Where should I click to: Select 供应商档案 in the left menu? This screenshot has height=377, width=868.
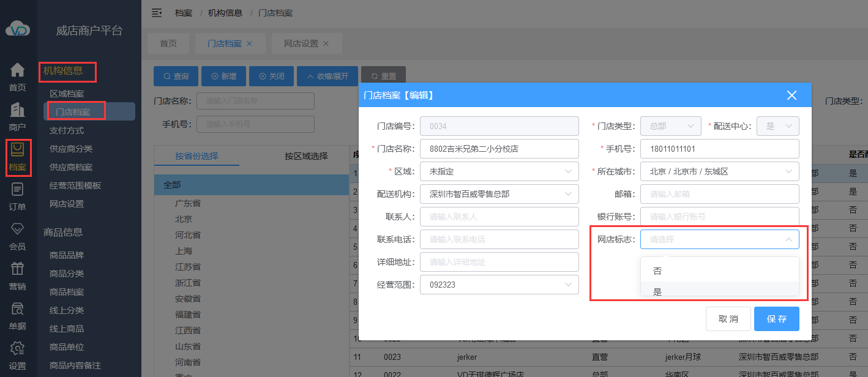pos(71,167)
